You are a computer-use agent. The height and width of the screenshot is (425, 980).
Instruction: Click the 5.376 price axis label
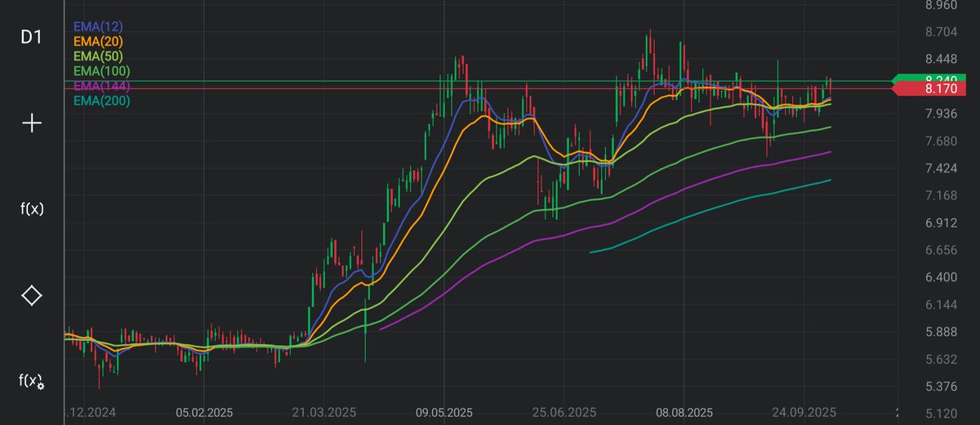tap(941, 386)
